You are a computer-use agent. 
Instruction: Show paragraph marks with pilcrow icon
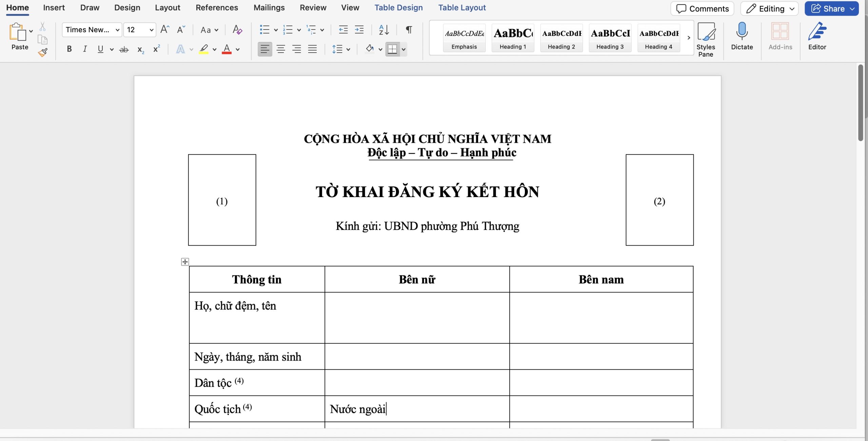[409, 30]
